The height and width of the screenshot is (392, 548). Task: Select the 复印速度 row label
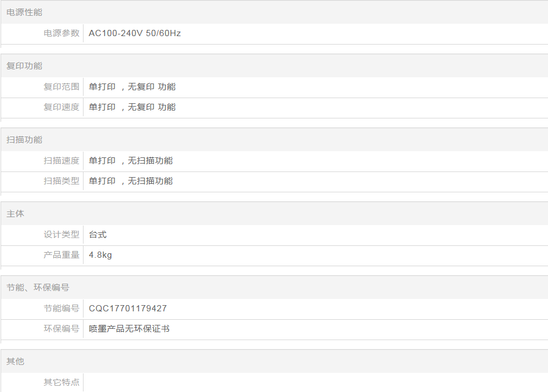coord(62,107)
